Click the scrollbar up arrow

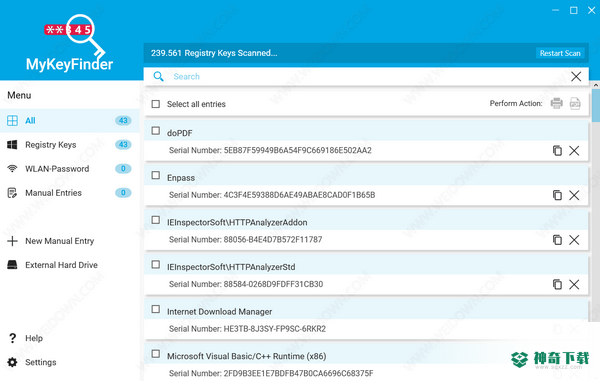pyautogui.click(x=596, y=85)
